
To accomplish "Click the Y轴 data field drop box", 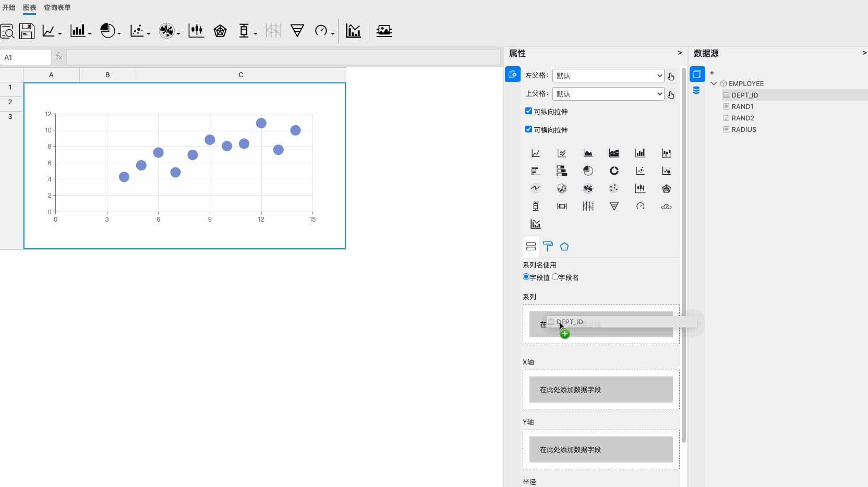I will (x=601, y=449).
